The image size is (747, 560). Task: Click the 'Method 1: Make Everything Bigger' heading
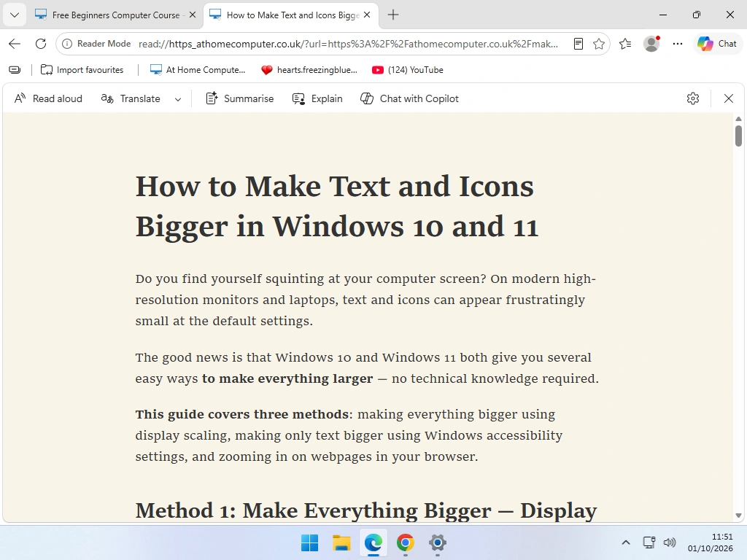[366, 510]
